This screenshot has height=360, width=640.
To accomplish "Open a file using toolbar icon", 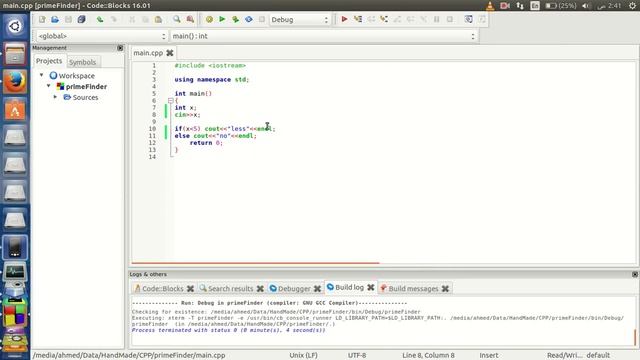I will [55, 19].
